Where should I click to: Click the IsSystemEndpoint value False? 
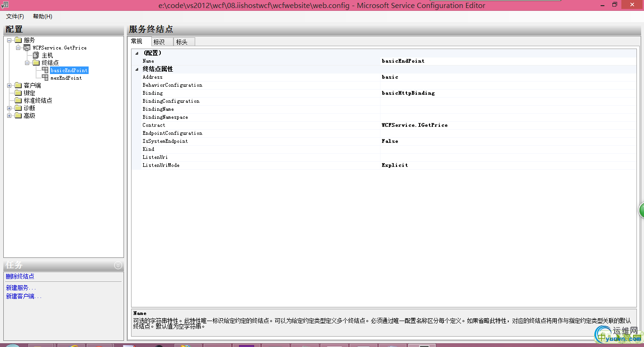(x=508, y=141)
